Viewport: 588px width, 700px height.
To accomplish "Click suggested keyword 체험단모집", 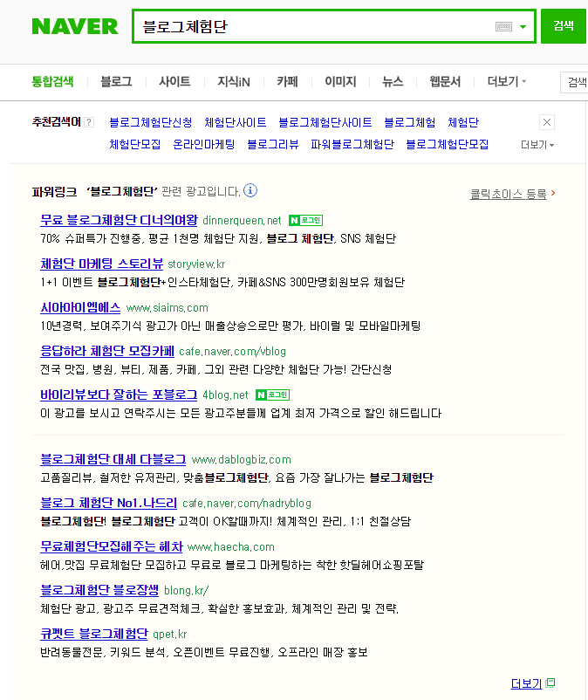I will [134, 144].
